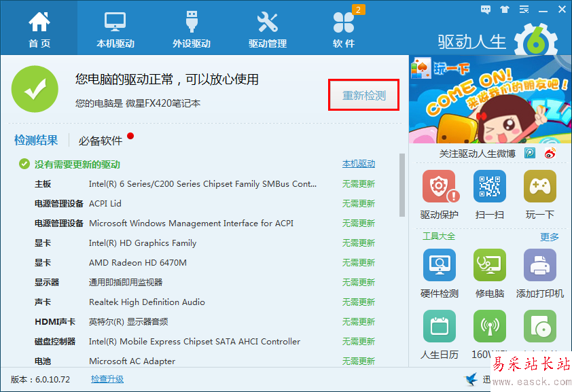Image resolution: width=572 pixels, height=392 pixels.
Task: Select Microsoft Windows Management Interface row
Action: (x=204, y=223)
